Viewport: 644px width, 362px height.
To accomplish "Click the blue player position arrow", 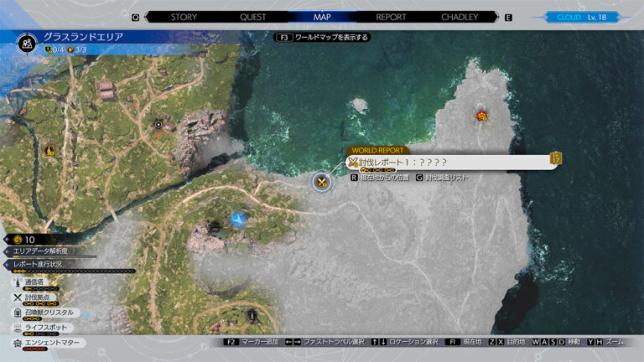I will [x=238, y=220].
